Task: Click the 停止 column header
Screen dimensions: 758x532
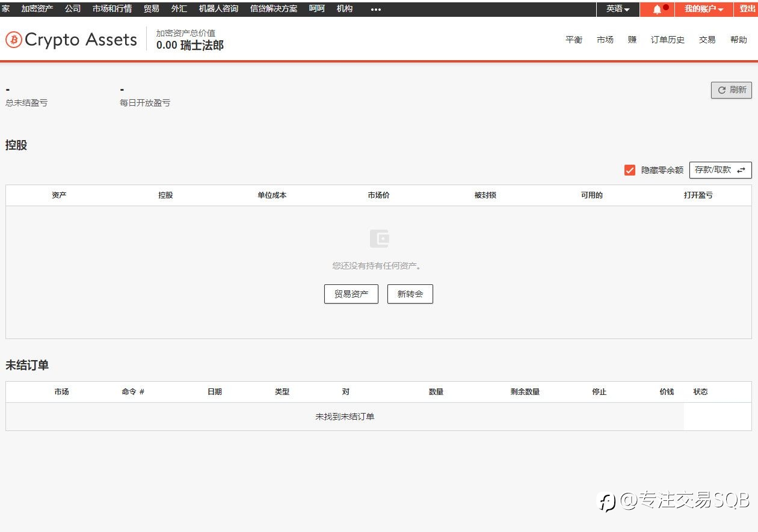Action: (x=599, y=392)
